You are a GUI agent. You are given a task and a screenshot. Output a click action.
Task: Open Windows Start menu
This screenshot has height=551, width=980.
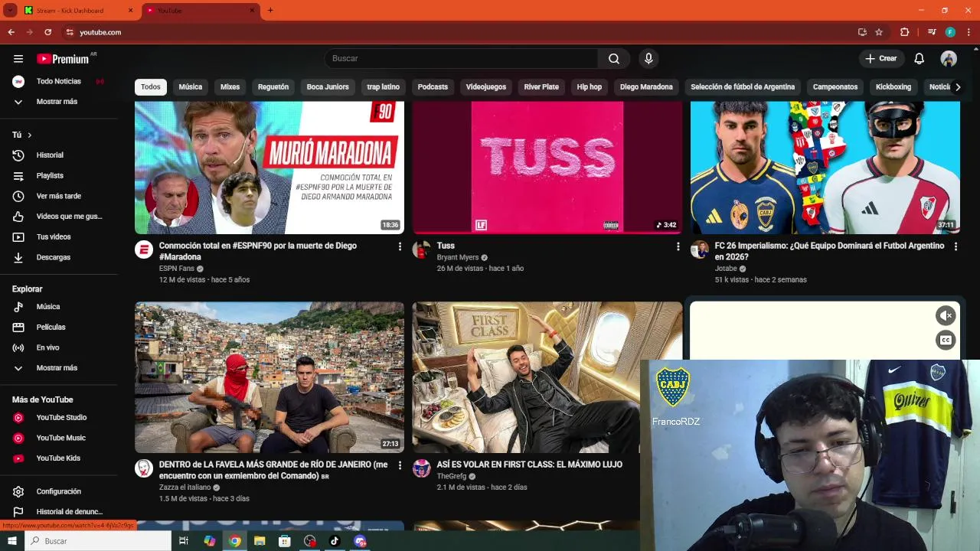(x=11, y=541)
